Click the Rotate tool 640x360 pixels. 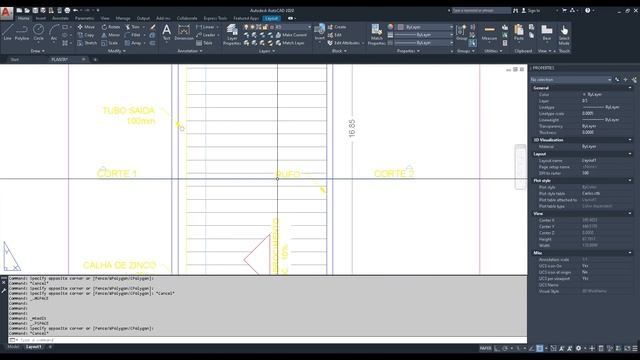click(x=111, y=27)
